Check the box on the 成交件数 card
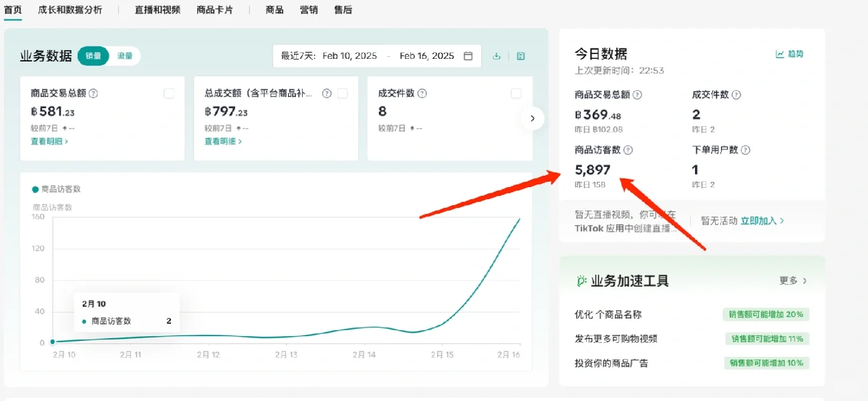Image resolution: width=868 pixels, height=401 pixels. [x=516, y=94]
